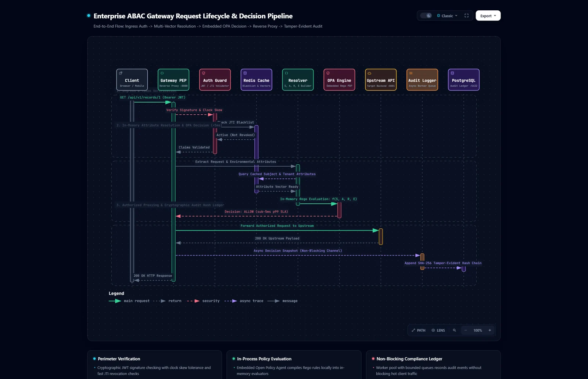Image resolution: width=588 pixels, height=379 pixels.
Task: Select the Gateway PEP participant node
Action: (x=173, y=79)
